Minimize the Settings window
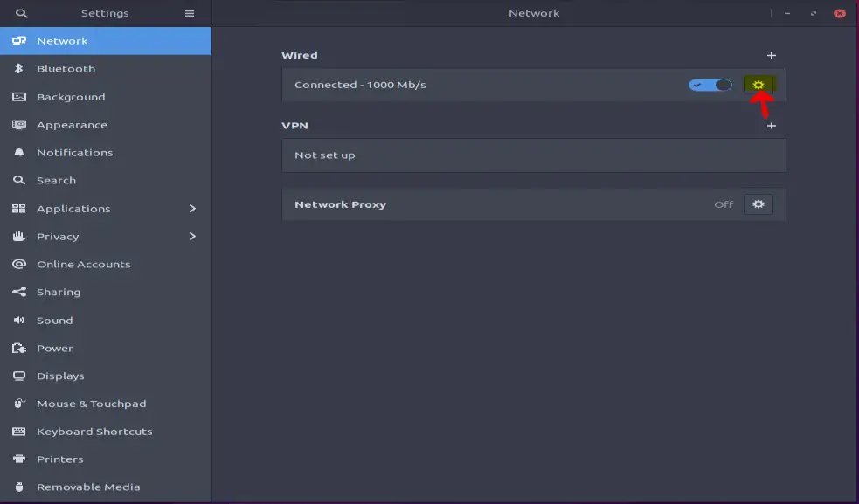This screenshot has height=504, width=859. pyautogui.click(x=787, y=13)
